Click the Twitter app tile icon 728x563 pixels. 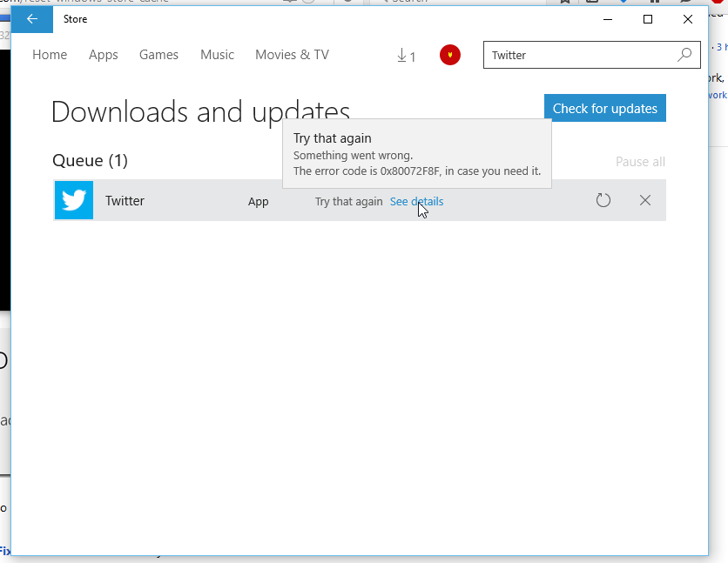click(74, 200)
